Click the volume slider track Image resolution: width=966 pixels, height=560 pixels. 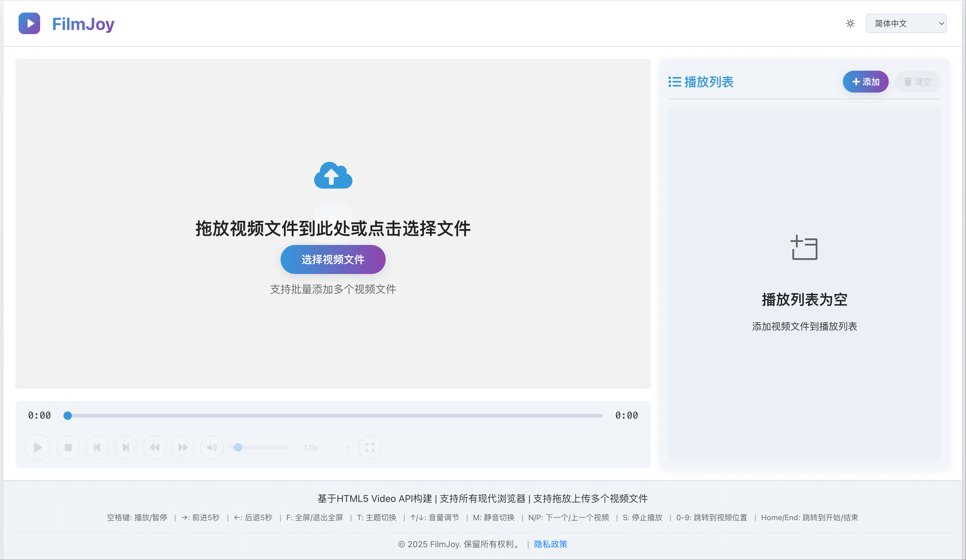click(264, 447)
